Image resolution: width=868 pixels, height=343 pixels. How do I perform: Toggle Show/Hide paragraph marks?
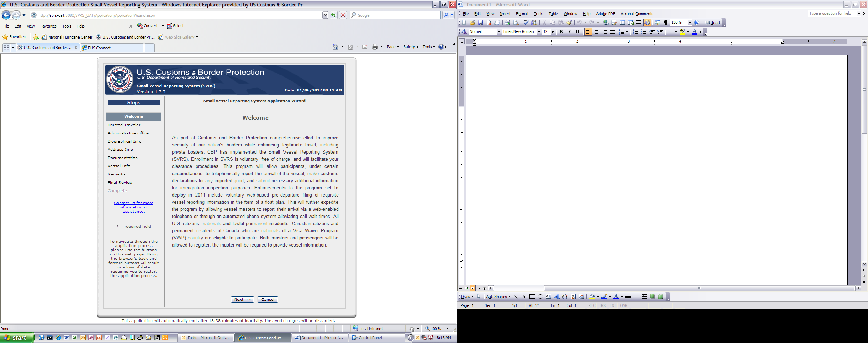coord(665,23)
